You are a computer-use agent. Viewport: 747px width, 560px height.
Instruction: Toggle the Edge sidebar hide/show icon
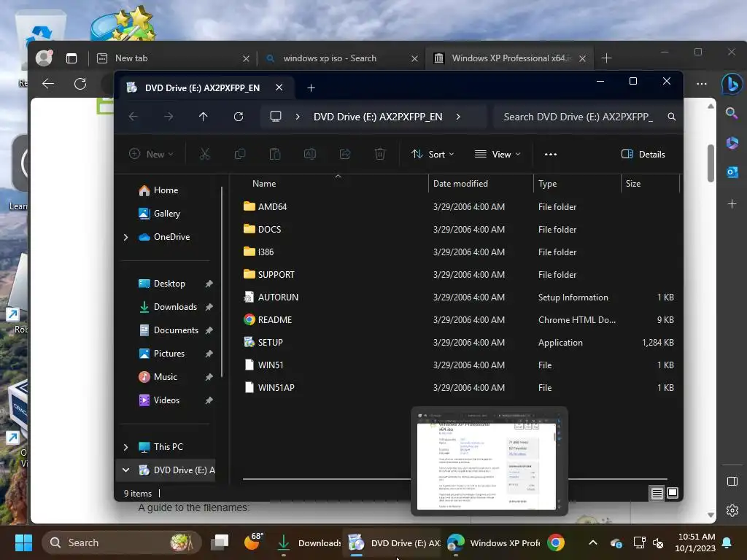point(732,481)
